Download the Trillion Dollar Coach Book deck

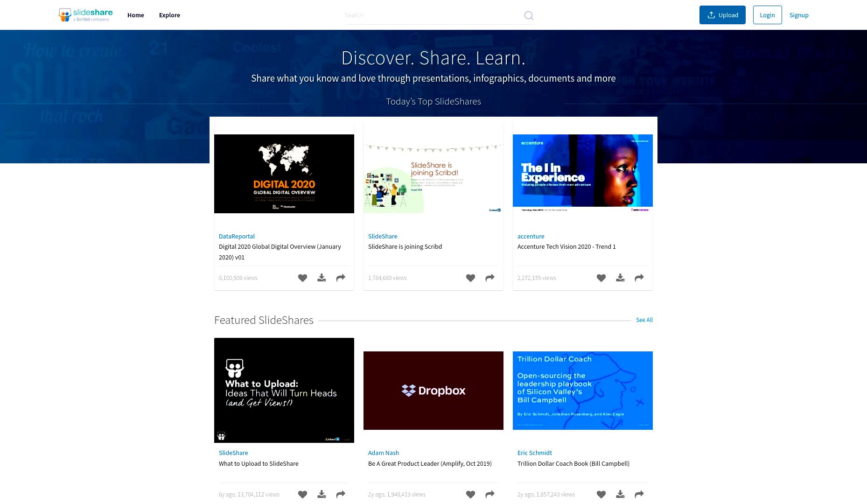(620, 495)
